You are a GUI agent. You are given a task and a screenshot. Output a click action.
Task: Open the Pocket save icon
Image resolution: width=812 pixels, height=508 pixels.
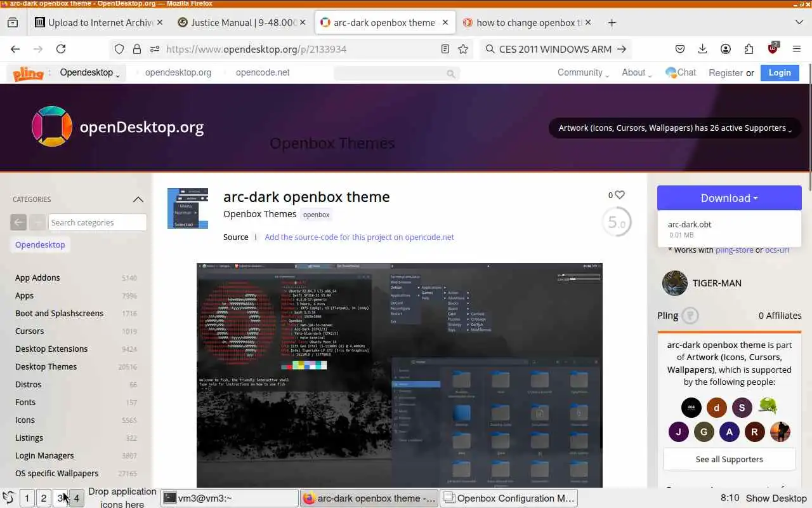[680, 49]
